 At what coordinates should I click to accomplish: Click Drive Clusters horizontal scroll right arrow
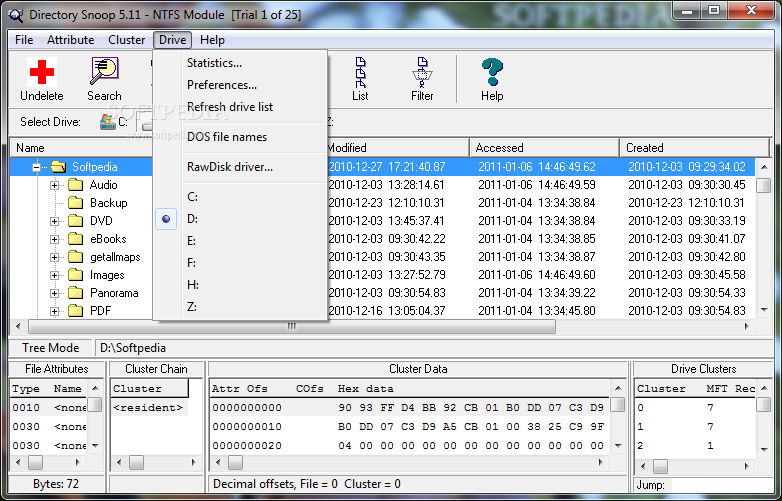[x=747, y=467]
